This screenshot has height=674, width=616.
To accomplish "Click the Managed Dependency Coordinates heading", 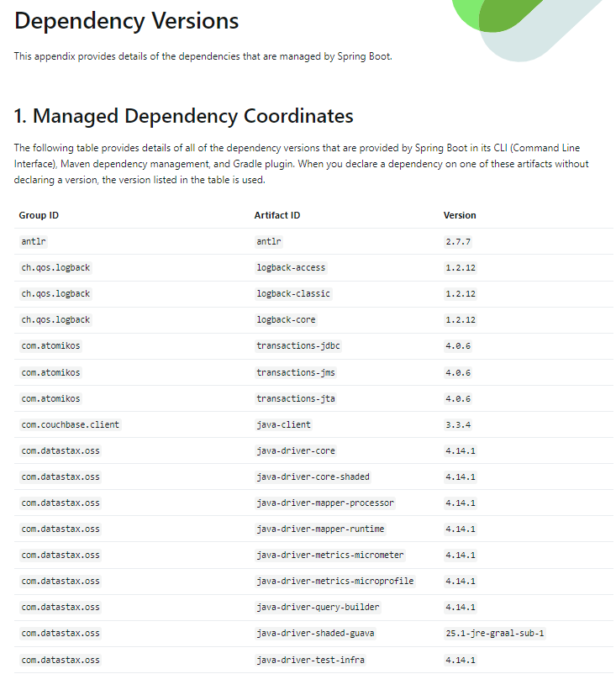I will 183,116.
